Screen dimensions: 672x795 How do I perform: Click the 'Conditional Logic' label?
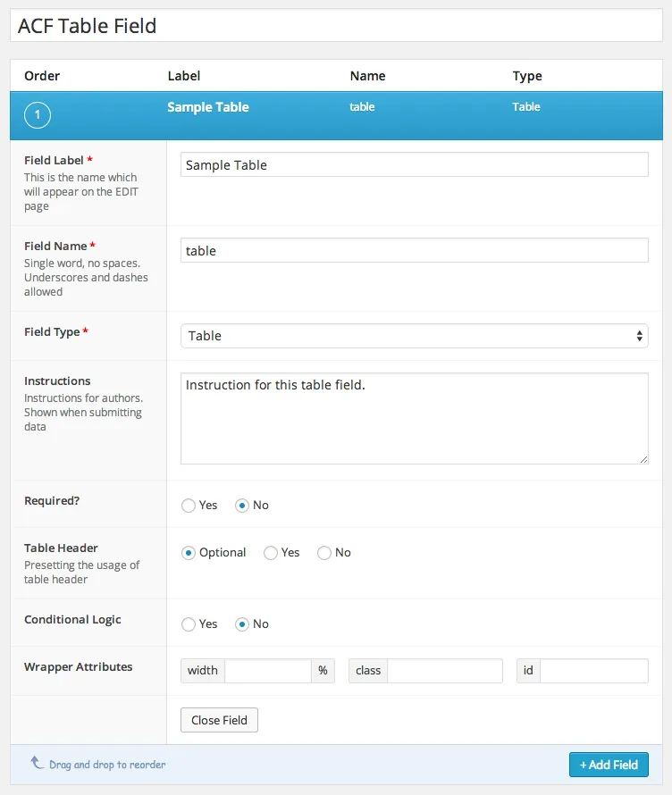(x=72, y=620)
